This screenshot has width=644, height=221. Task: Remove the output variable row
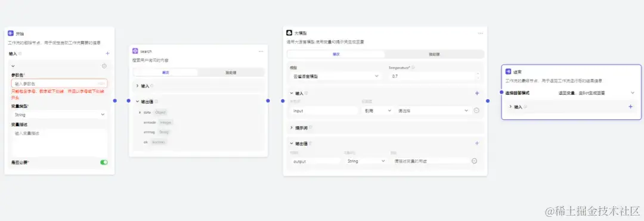[475, 161]
